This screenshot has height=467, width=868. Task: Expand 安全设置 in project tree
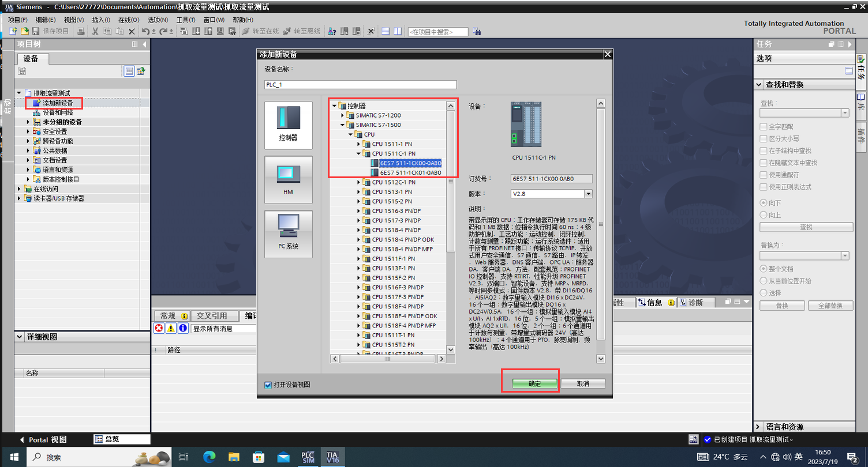coord(28,131)
